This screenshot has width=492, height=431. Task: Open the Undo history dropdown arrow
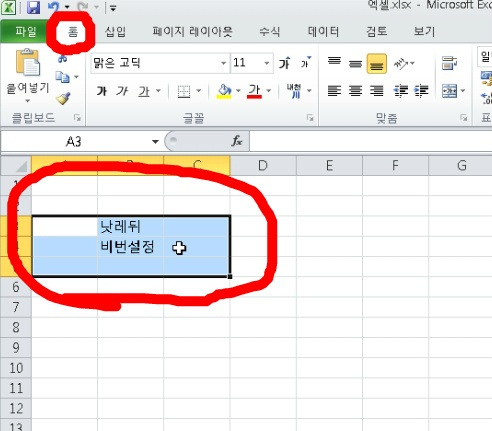pyautogui.click(x=67, y=7)
